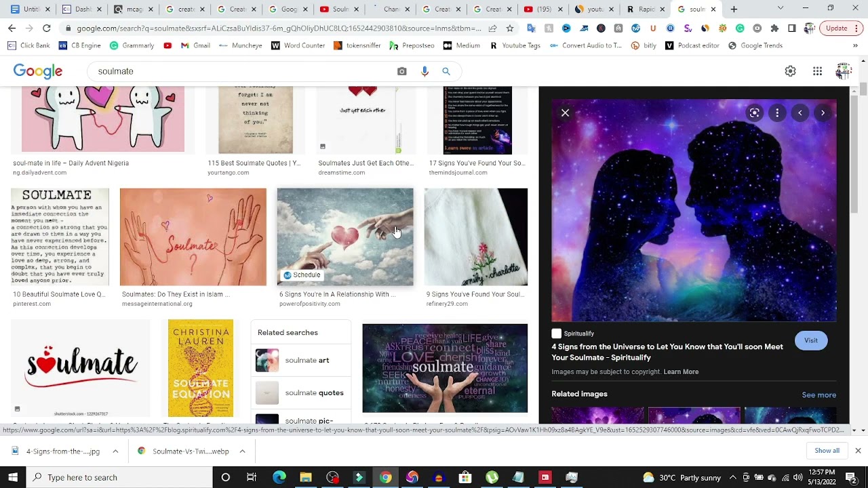Open Christina Lauren Soulmate Equation book thumbnail

(x=201, y=368)
